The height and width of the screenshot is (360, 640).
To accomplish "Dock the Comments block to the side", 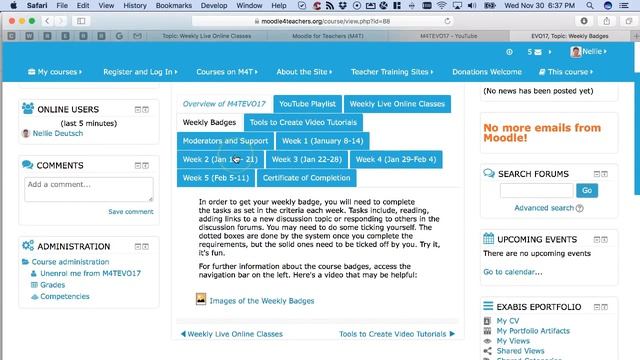I will point(146,165).
